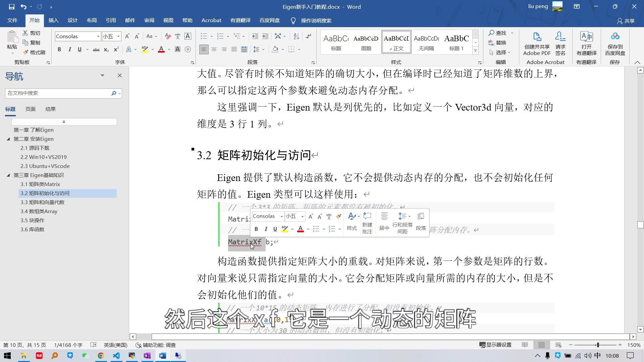Increase font size in the ribbon

coord(127,36)
